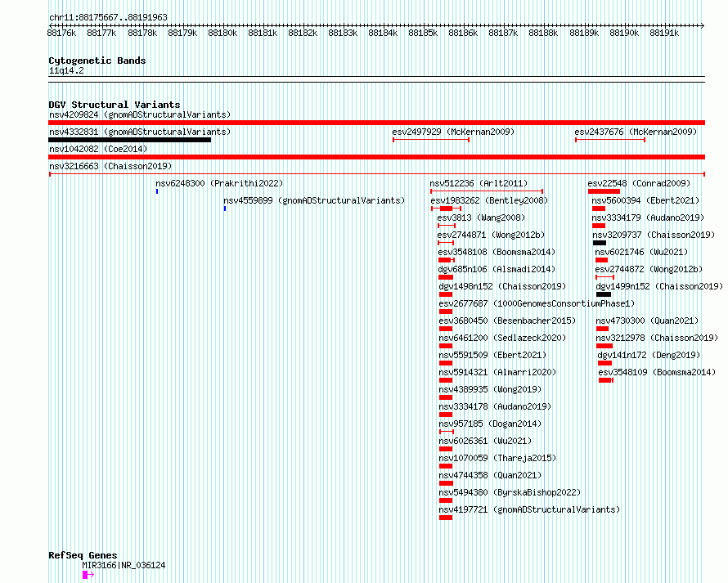This screenshot has height=583, width=728.
Task: Select the red span under esv2744872
Action: click(604, 277)
